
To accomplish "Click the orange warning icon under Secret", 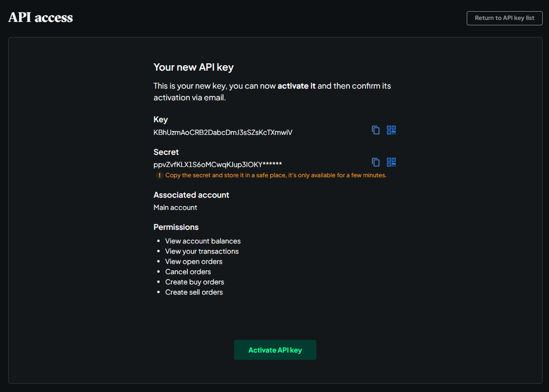I will (159, 175).
